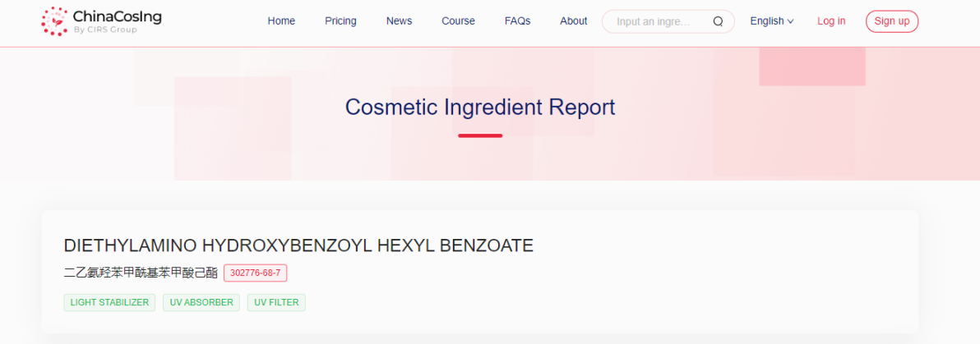Image resolution: width=980 pixels, height=344 pixels.
Task: Select About in the navigation bar
Action: (x=573, y=21)
